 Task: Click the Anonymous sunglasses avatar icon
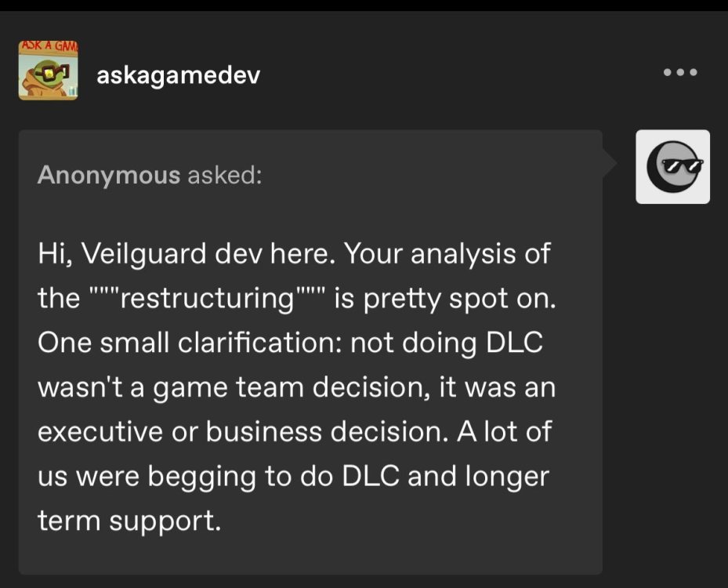(672, 167)
